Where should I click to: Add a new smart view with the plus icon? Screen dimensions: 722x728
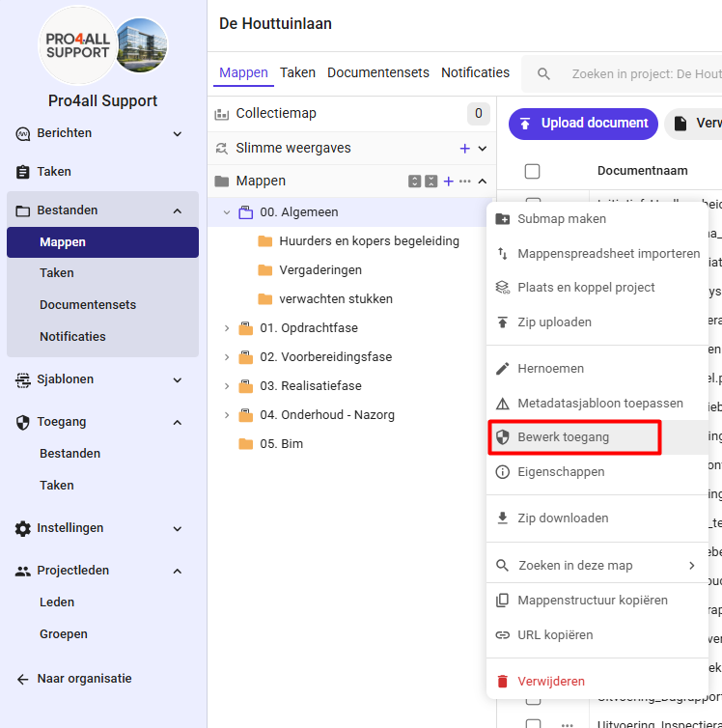(x=464, y=149)
